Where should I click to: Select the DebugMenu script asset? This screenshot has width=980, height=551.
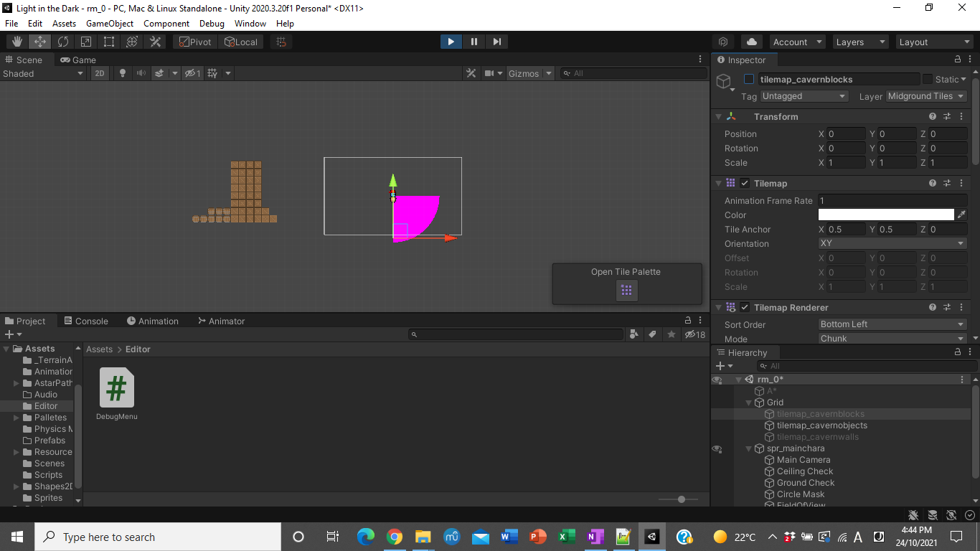[x=116, y=393]
